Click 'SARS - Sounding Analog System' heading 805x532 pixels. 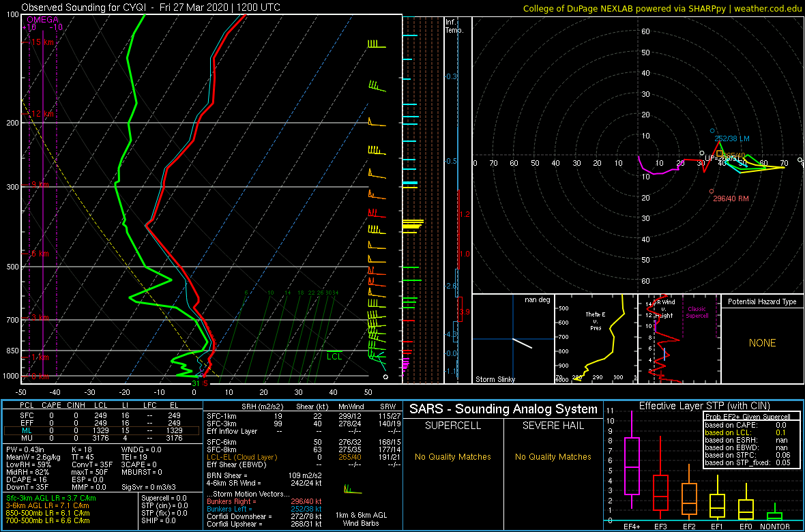pos(503,410)
